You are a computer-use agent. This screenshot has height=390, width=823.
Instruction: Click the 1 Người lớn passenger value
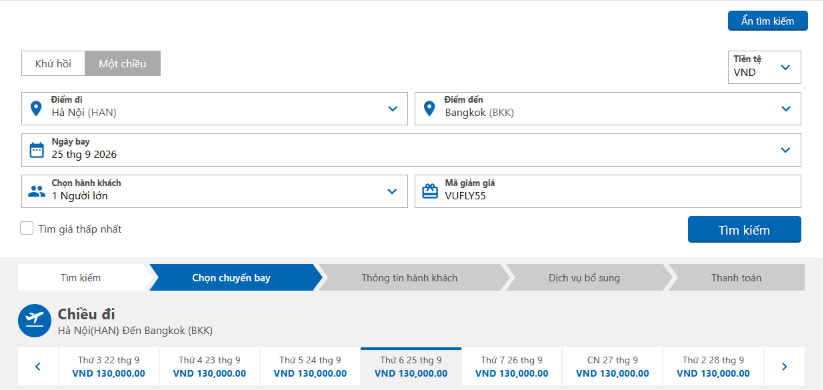tap(80, 196)
